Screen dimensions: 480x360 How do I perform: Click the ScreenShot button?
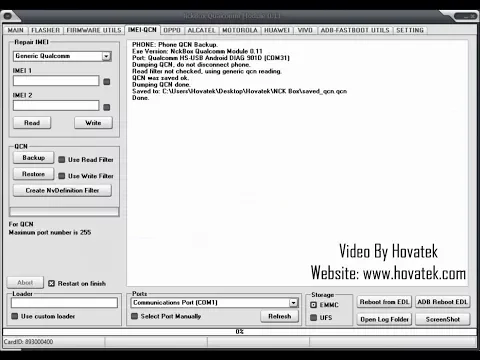443,319
